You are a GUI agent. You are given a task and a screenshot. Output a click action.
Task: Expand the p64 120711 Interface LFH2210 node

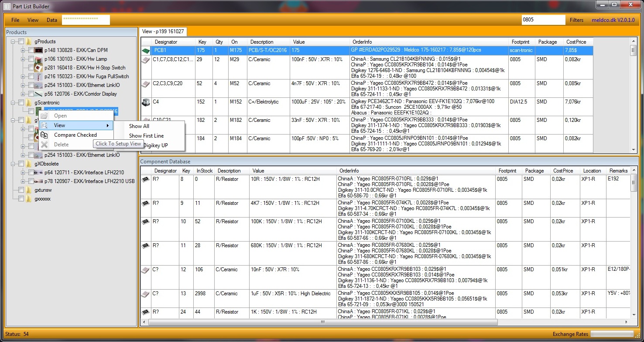tap(22, 172)
